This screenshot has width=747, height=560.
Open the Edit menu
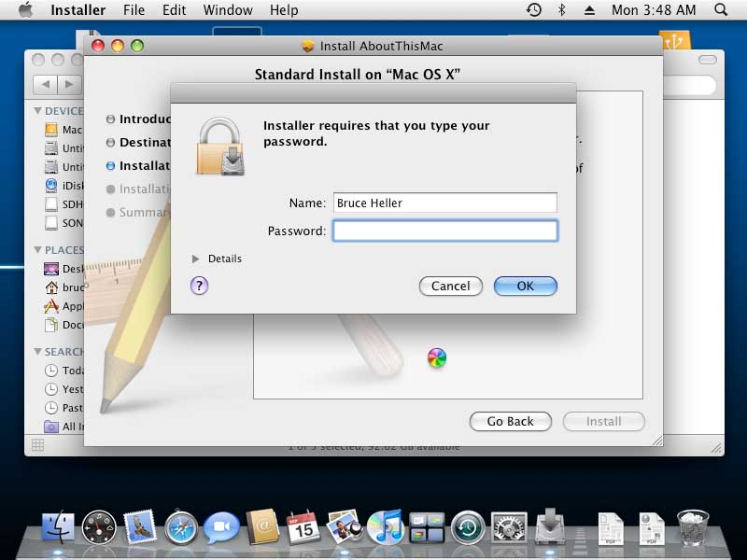click(174, 10)
